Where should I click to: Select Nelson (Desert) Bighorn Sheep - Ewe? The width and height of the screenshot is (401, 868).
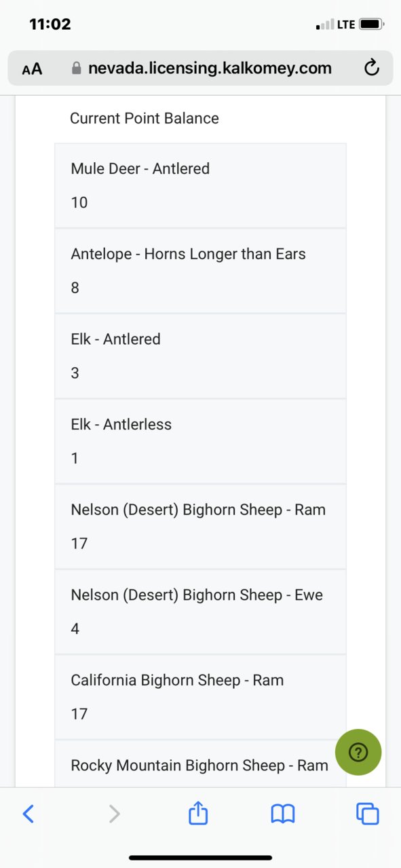[x=201, y=611]
